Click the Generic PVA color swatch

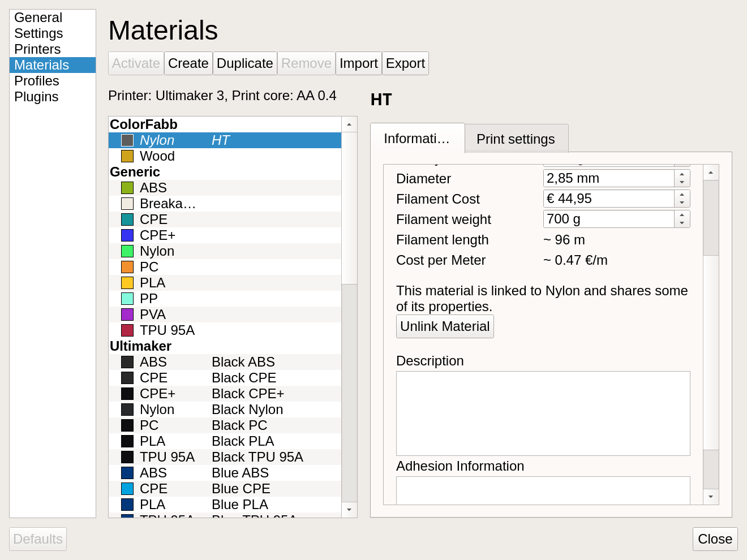click(127, 314)
